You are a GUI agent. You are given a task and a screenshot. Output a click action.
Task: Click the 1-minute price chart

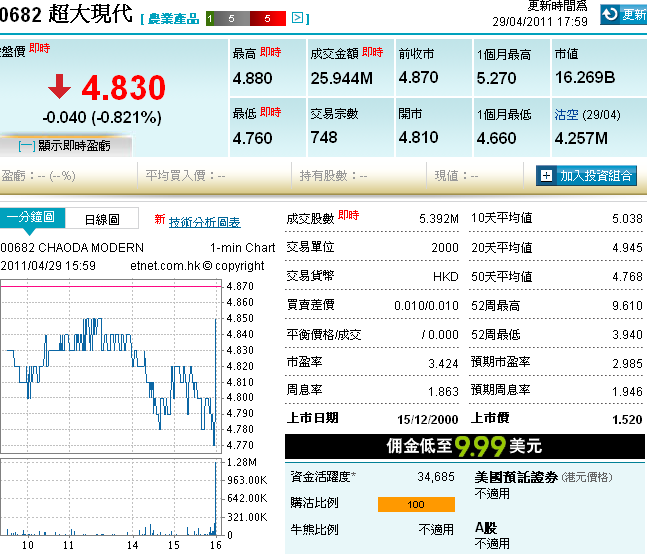111,366
